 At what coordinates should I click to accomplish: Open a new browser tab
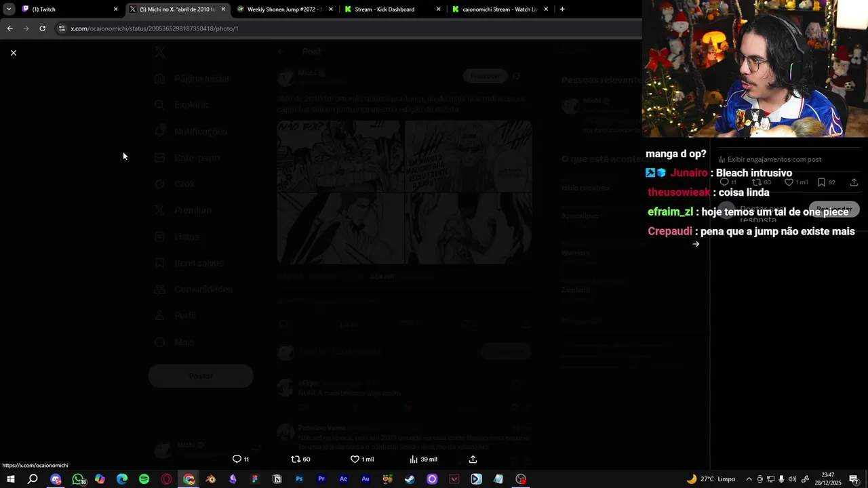562,9
